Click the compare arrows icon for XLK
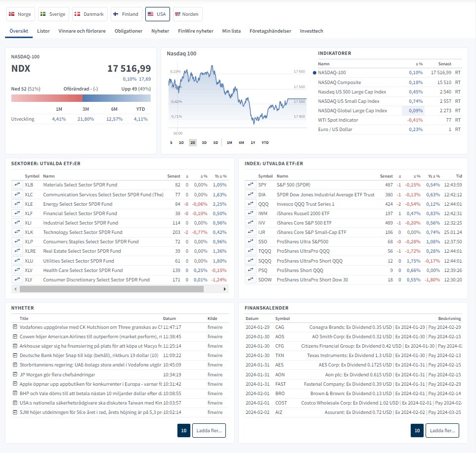Viewport: 476px width, 453px height. (17, 232)
